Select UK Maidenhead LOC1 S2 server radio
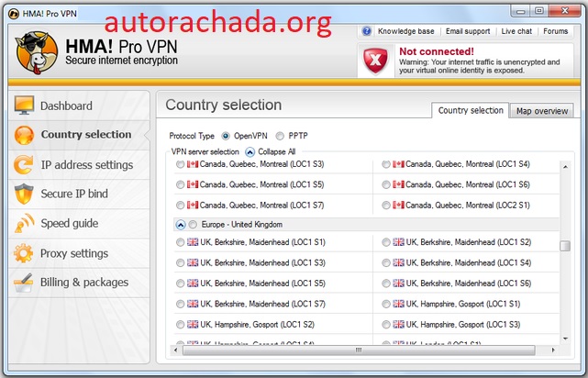The image size is (588, 378). (x=386, y=242)
